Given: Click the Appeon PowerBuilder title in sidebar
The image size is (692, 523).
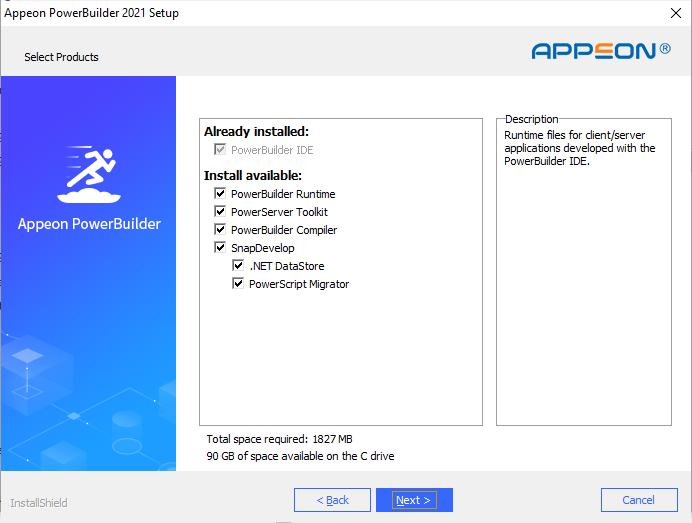Looking at the screenshot, I should (x=89, y=224).
